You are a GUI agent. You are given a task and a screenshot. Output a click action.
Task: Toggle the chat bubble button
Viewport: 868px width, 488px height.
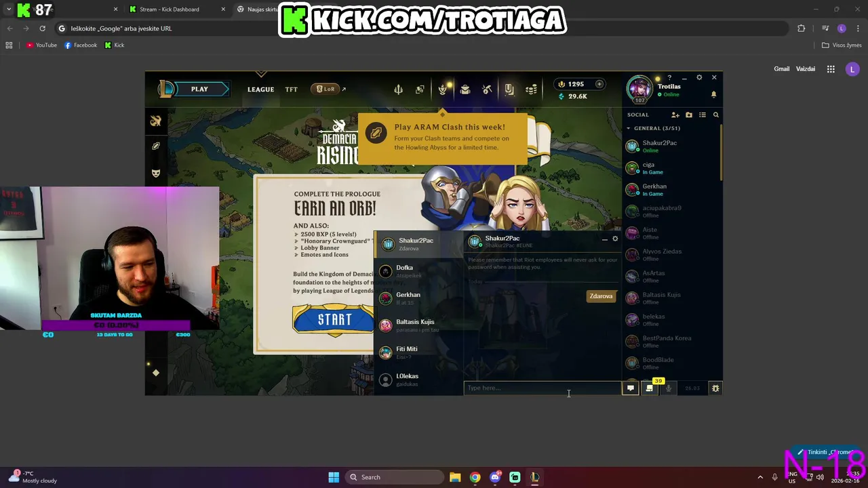(630, 388)
